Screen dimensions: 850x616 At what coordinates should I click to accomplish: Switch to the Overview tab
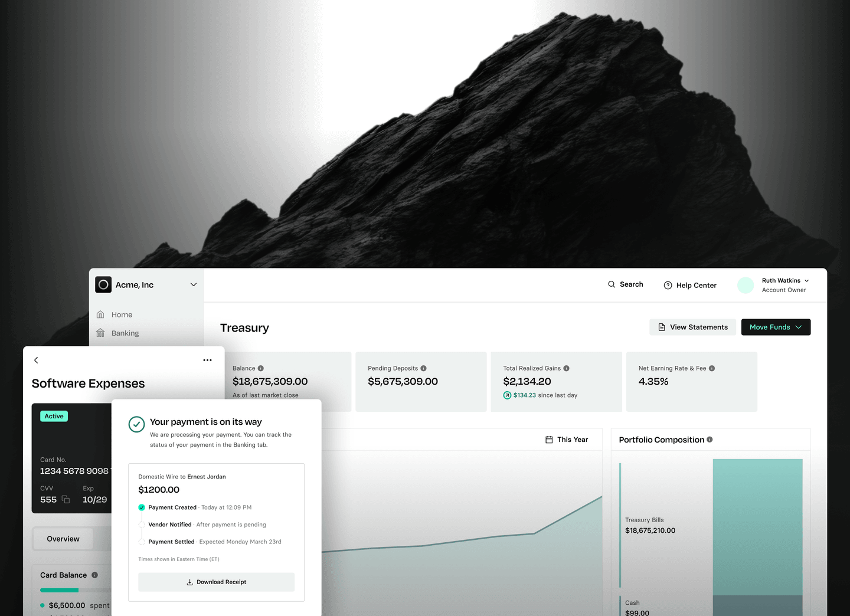(x=63, y=539)
